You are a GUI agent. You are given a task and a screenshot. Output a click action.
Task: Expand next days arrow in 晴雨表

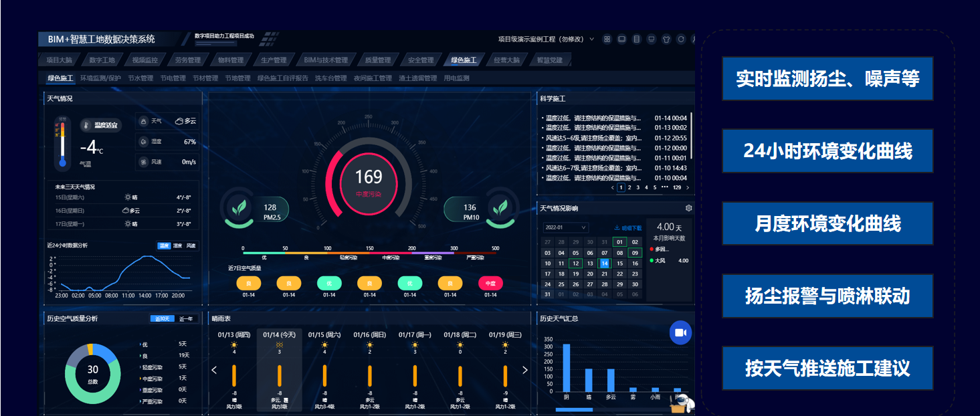pyautogui.click(x=525, y=370)
